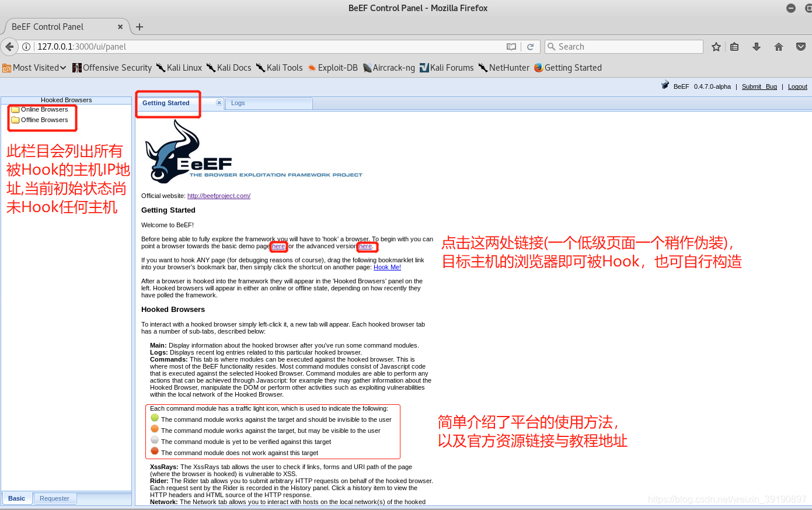Screen dimensions: 812x510
Task: Focus the URL address bar
Action: [x=269, y=47]
